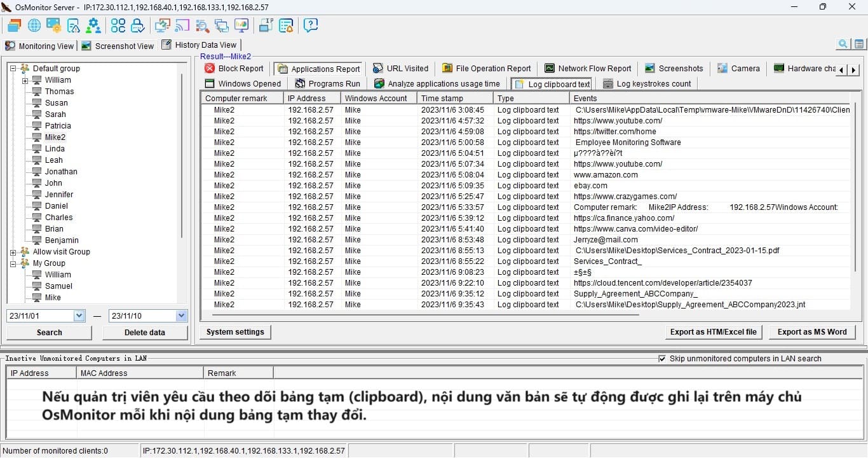
Task: Click the small magnifier icon at top right
Action: (843, 44)
